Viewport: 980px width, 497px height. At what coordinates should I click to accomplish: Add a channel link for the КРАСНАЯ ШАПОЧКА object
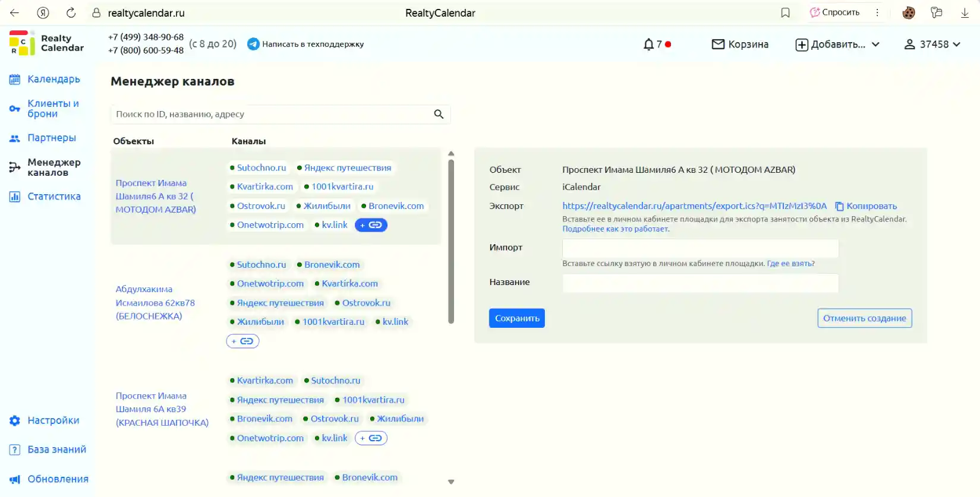(x=371, y=438)
